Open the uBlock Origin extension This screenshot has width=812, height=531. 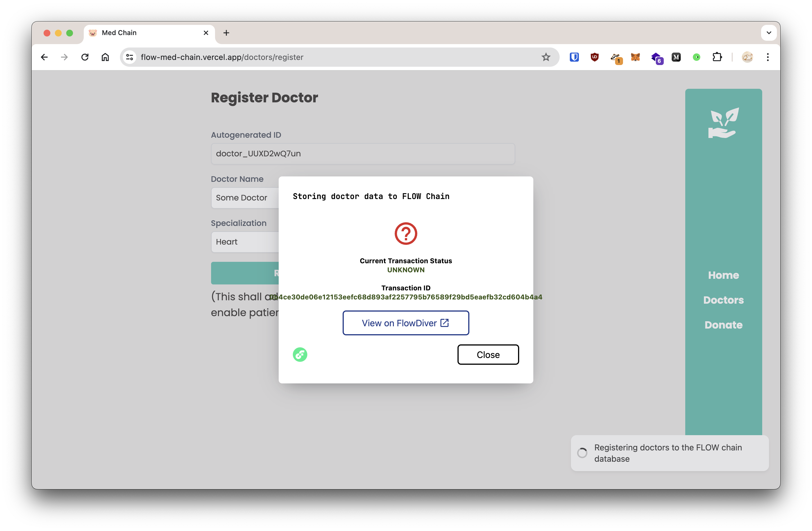click(x=595, y=57)
